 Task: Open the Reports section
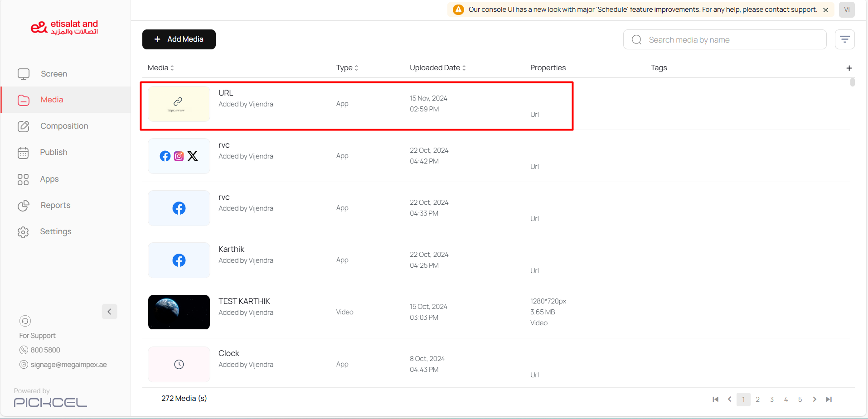55,205
